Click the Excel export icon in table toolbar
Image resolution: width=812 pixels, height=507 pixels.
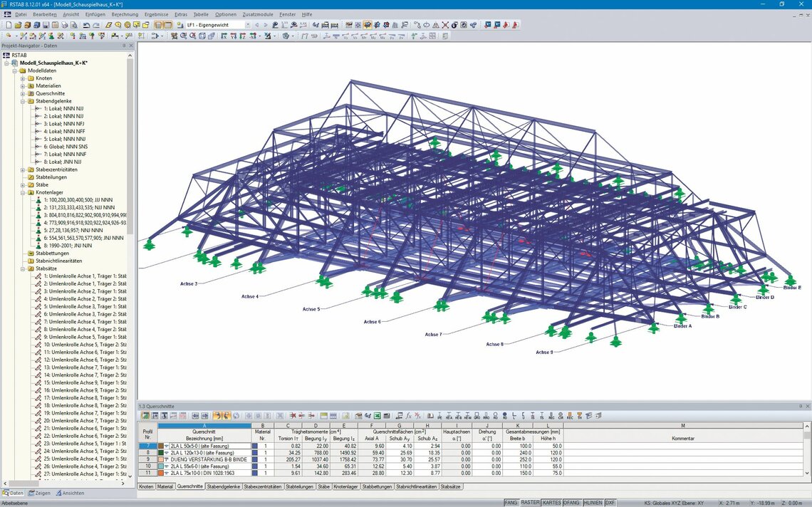pyautogui.click(x=377, y=415)
